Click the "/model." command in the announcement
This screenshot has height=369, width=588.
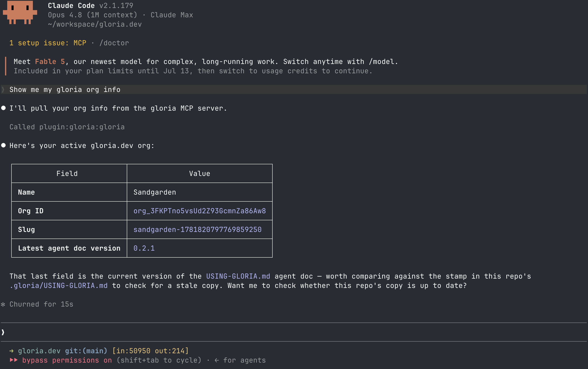383,61
